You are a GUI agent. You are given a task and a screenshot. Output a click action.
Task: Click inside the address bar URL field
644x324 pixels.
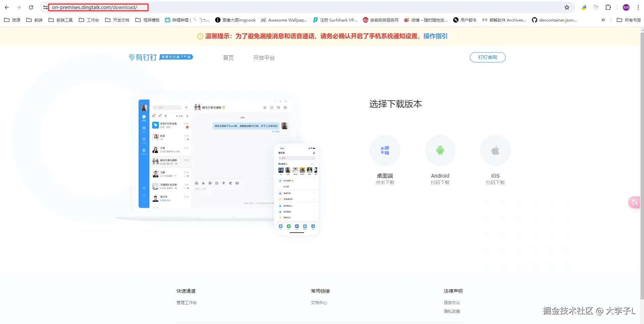pyautogui.click(x=98, y=7)
